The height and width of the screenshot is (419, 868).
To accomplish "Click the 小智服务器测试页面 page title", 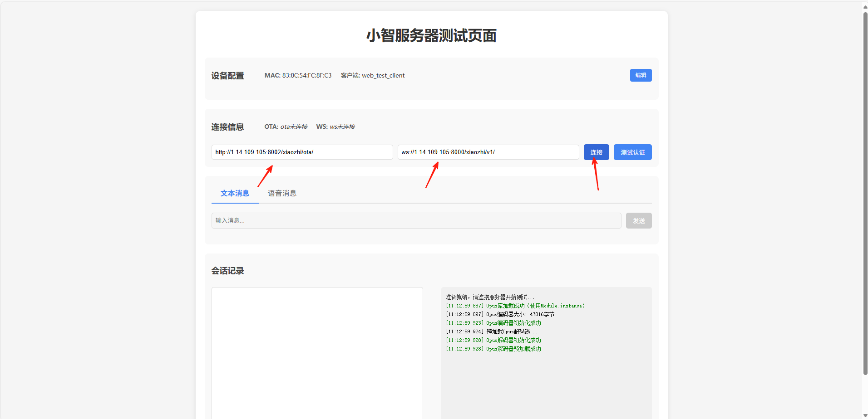I will [x=431, y=35].
